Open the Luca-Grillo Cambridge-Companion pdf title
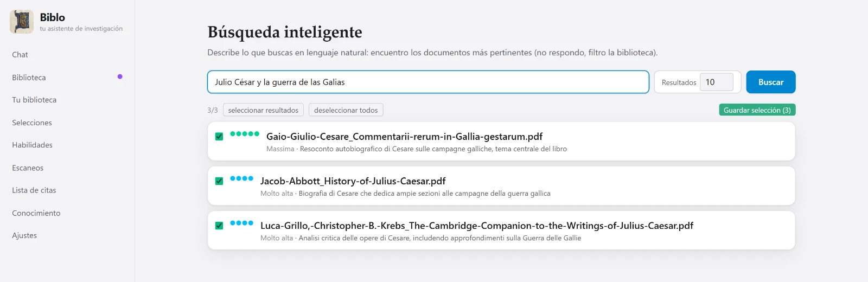Screen dimensions: 868x282 click(x=477, y=226)
